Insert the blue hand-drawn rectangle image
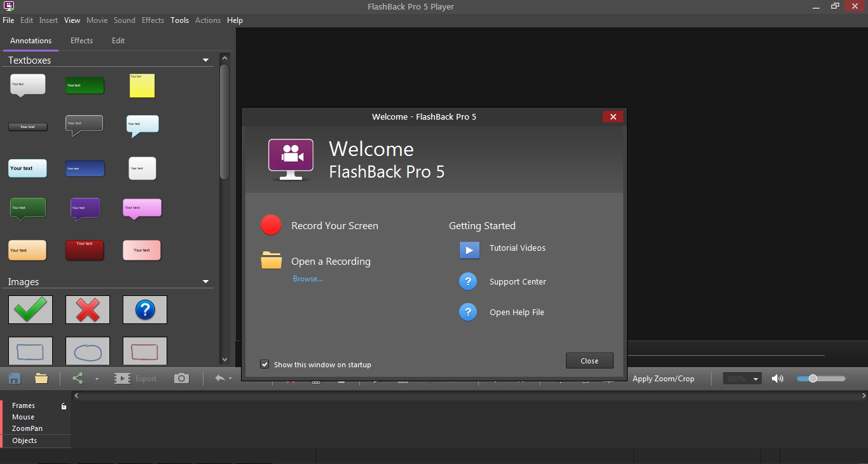Image resolution: width=868 pixels, height=464 pixels. click(x=31, y=351)
